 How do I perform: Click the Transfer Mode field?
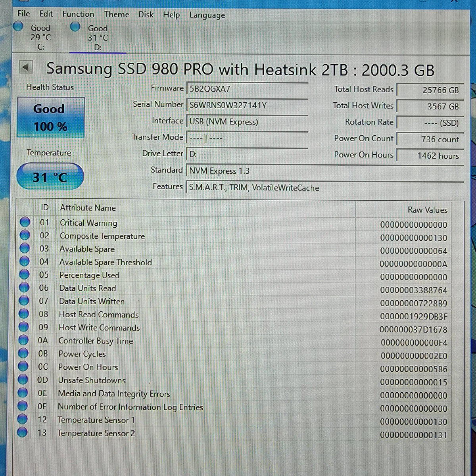coord(247,138)
